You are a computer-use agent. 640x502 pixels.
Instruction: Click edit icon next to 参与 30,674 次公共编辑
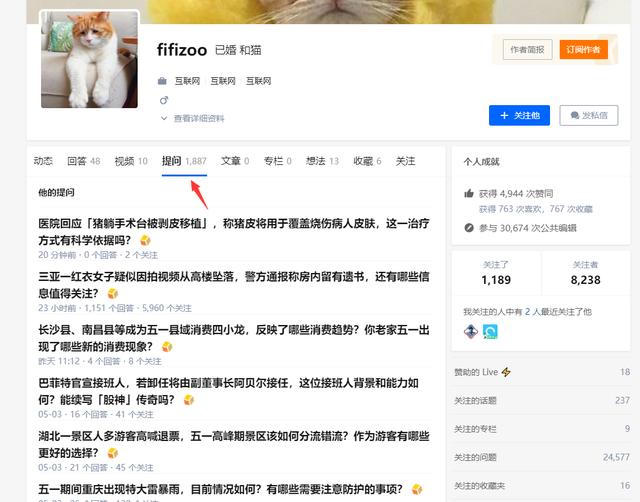click(x=469, y=228)
